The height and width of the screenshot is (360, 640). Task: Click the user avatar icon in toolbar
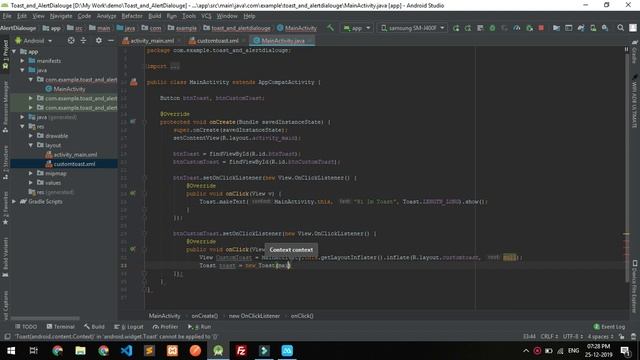[x=633, y=28]
